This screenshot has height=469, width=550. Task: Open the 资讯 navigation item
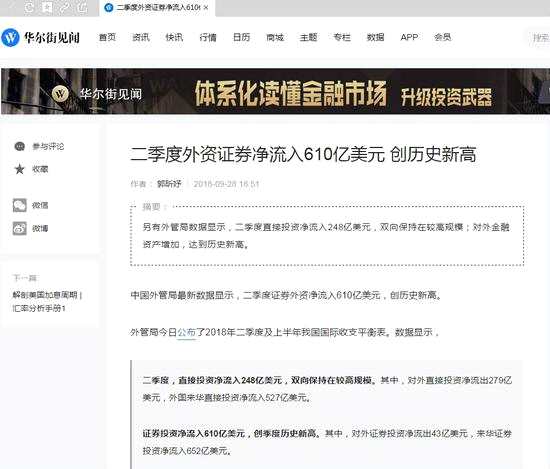point(141,37)
